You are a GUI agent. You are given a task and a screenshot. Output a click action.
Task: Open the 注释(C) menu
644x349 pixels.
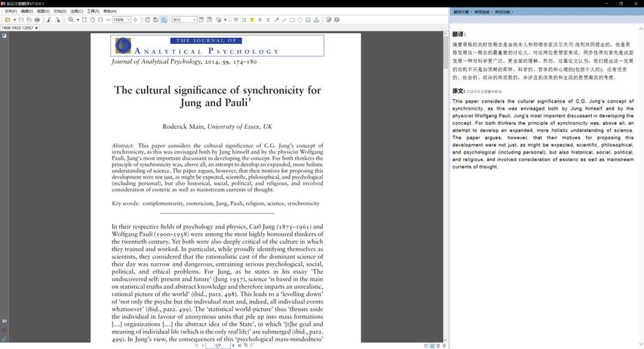[x=76, y=11]
